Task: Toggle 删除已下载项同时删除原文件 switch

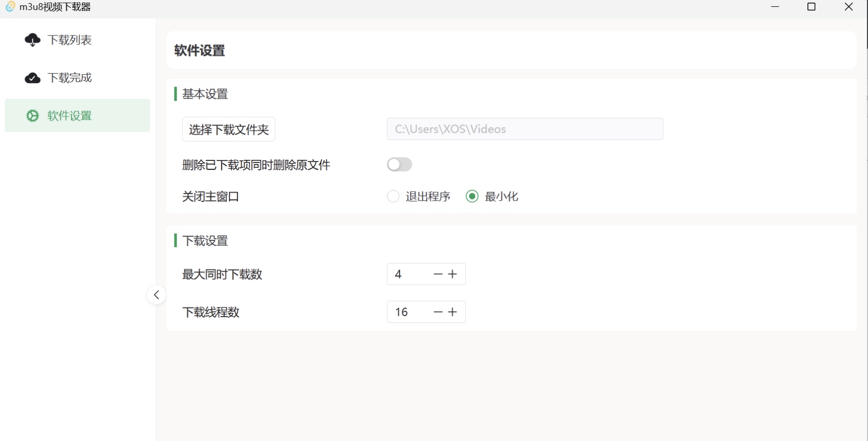Action: [399, 165]
